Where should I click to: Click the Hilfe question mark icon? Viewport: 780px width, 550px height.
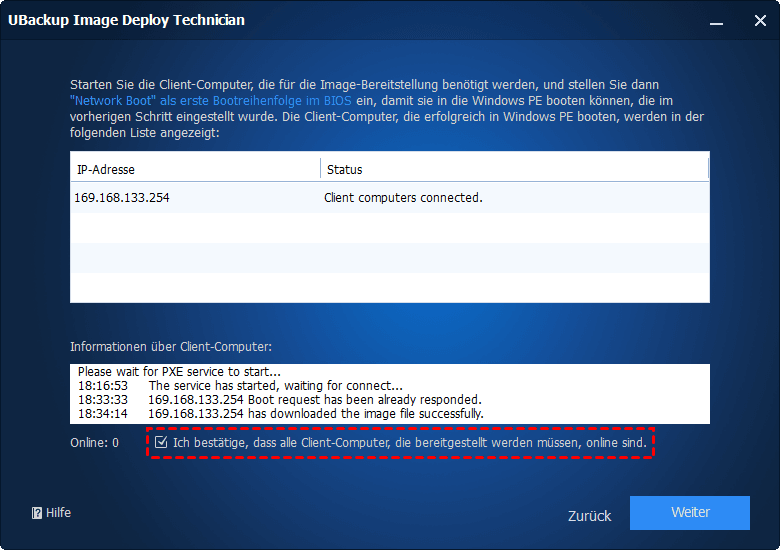tap(37, 513)
